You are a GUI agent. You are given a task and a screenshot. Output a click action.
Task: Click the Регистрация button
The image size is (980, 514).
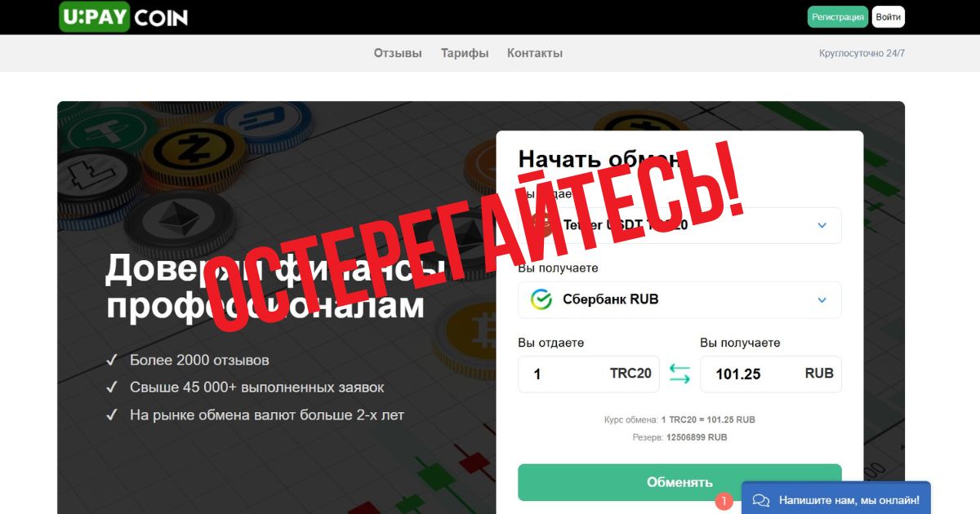(x=838, y=17)
